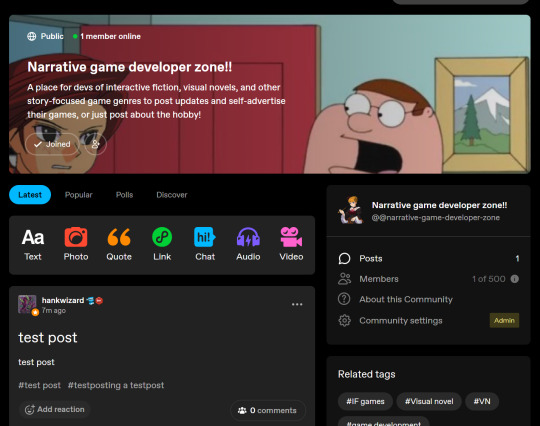Click the gear icon for Community settings

coord(344,321)
